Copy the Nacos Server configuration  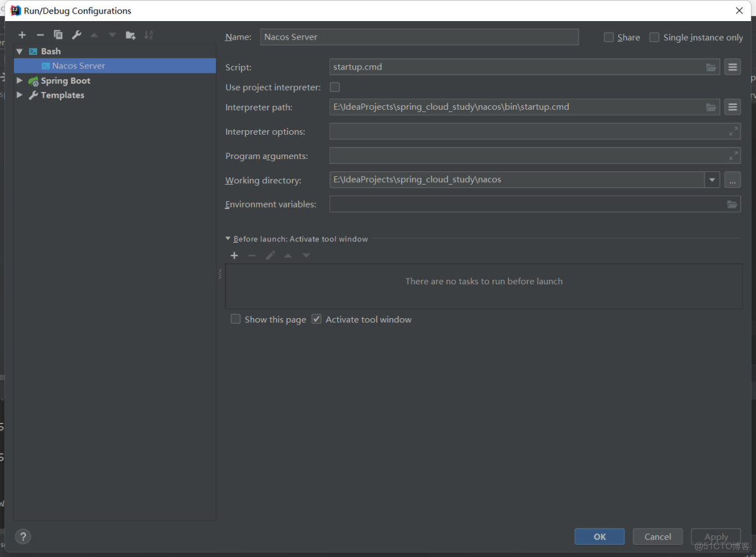(x=58, y=35)
